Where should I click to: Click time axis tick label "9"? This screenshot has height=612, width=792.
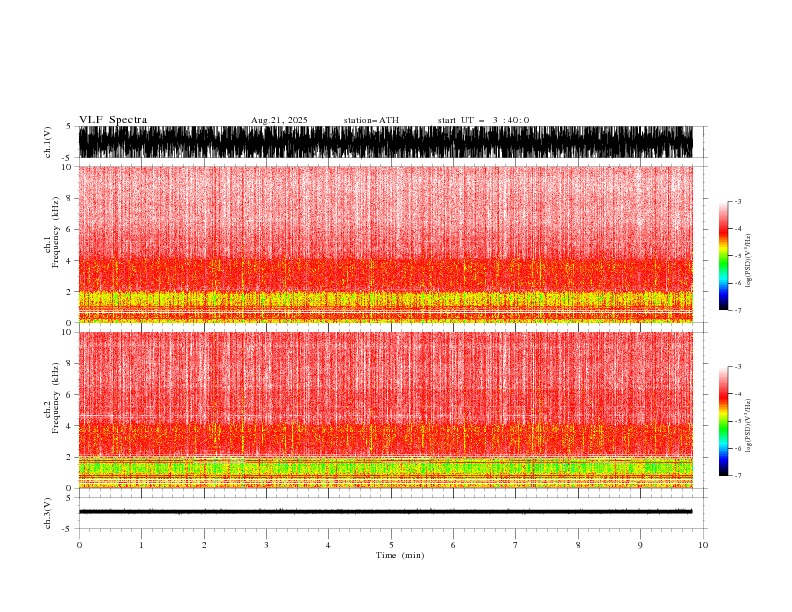[x=640, y=545]
